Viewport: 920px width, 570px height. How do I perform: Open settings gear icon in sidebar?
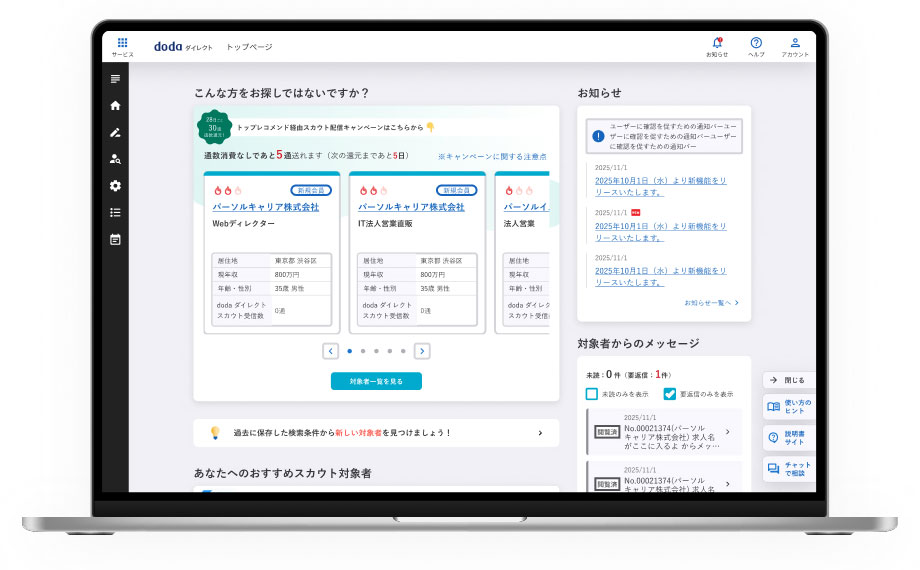pyautogui.click(x=115, y=186)
